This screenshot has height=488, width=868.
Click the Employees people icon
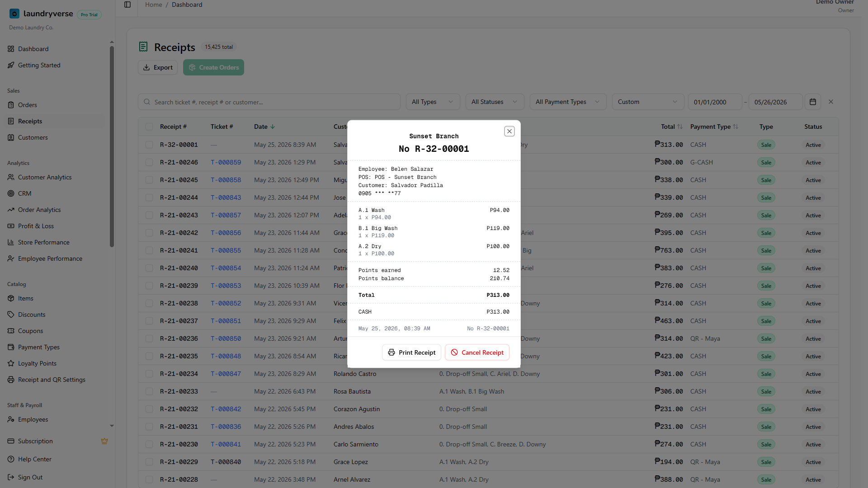pos(11,419)
